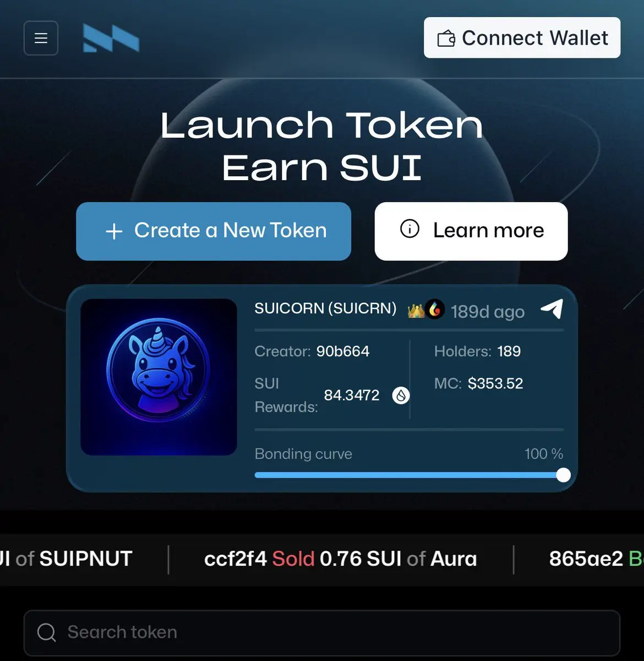
Task: Click the flame badge beside the crown
Action: point(435,310)
